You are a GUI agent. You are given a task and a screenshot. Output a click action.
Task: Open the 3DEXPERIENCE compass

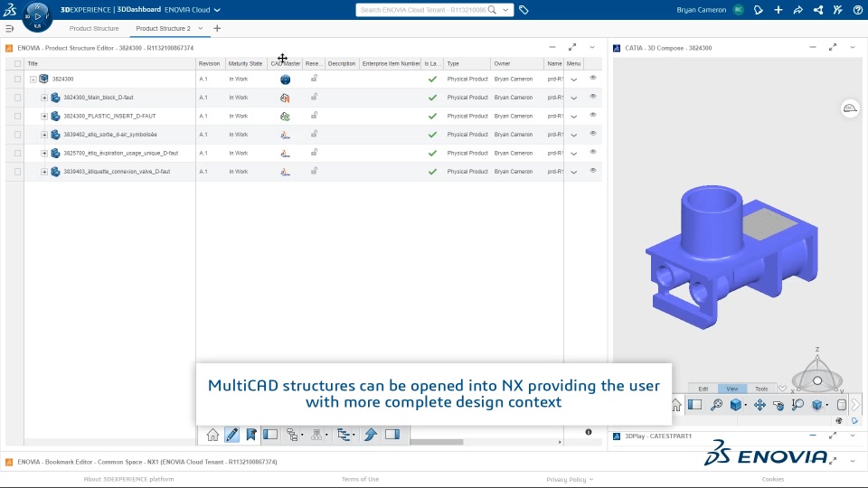38,16
